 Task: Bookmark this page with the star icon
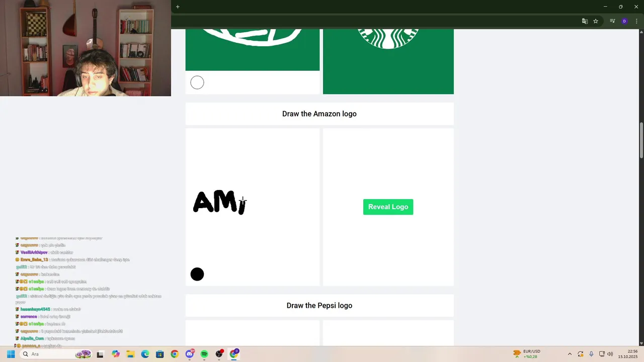coord(596,21)
